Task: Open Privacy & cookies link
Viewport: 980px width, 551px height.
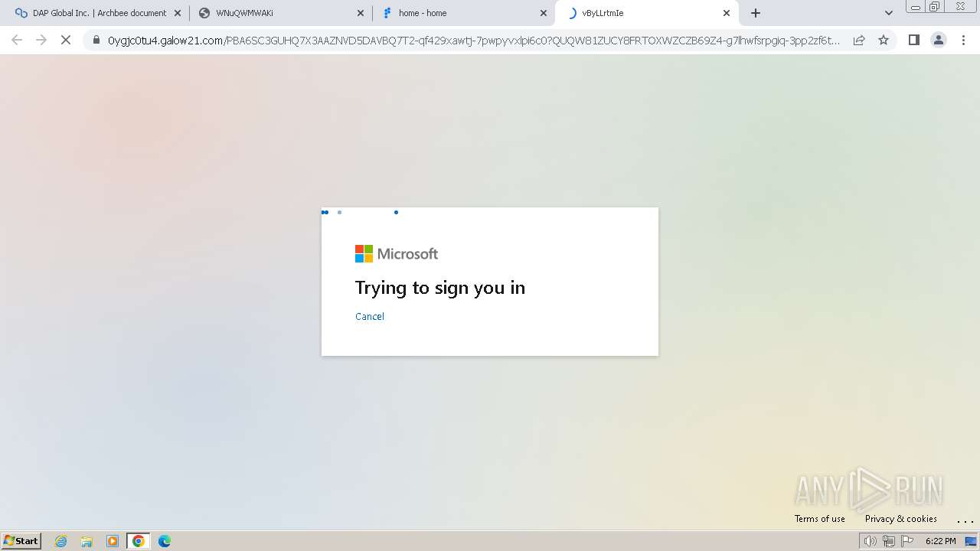Action: (901, 519)
